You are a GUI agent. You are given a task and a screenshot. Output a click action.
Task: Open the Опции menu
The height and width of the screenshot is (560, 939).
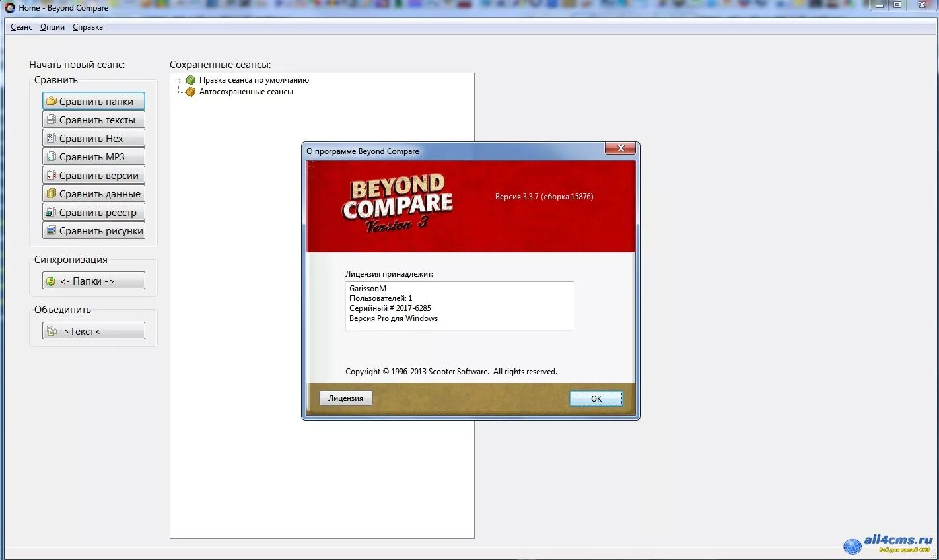tap(52, 27)
